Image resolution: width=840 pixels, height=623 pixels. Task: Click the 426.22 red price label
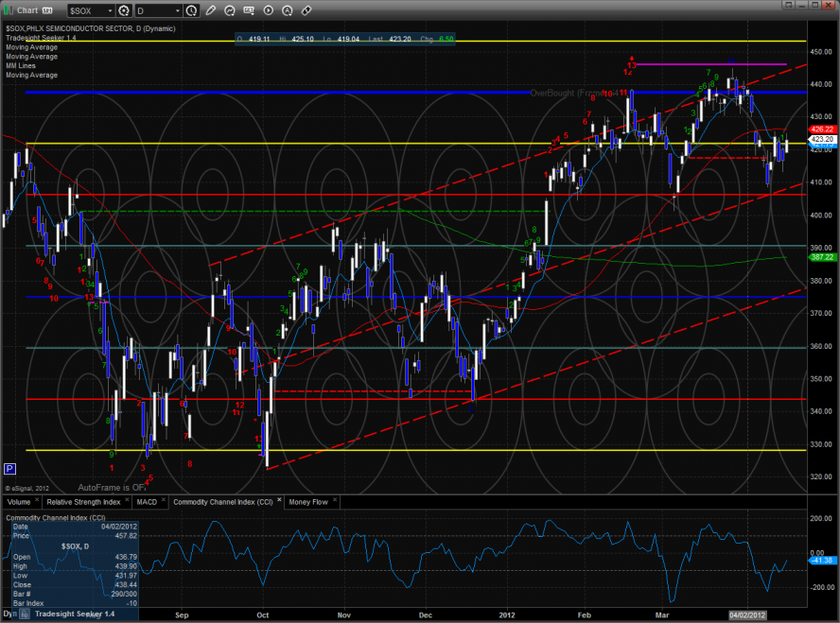click(820, 129)
